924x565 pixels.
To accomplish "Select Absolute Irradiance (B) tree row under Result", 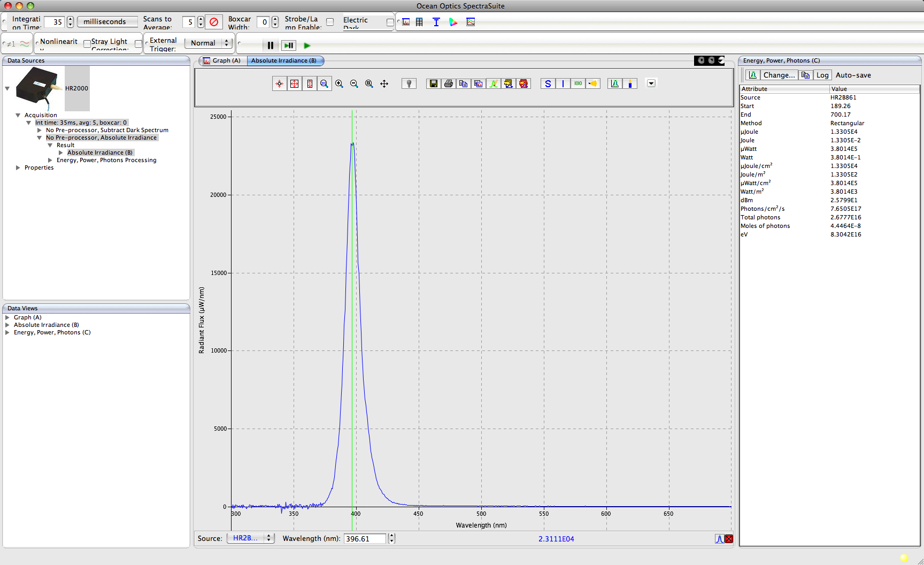I will [100, 152].
